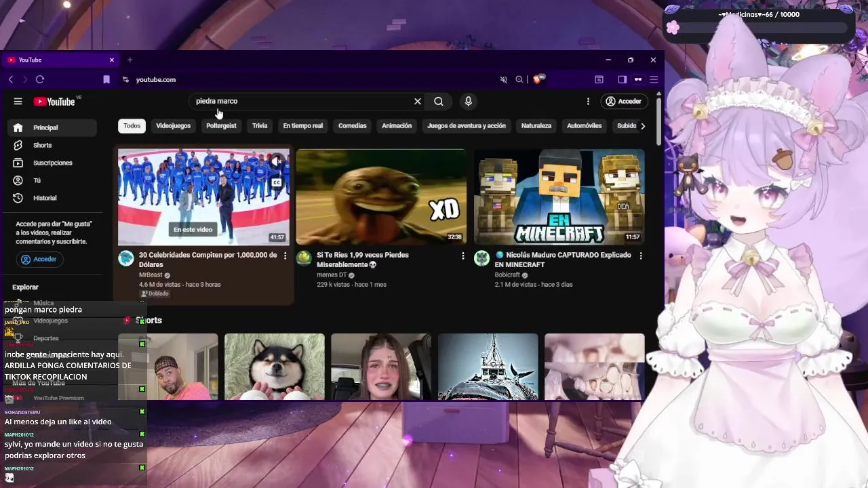Select Juegos de aventura y acción chip
Screen dimensions: 868x488
467,126
